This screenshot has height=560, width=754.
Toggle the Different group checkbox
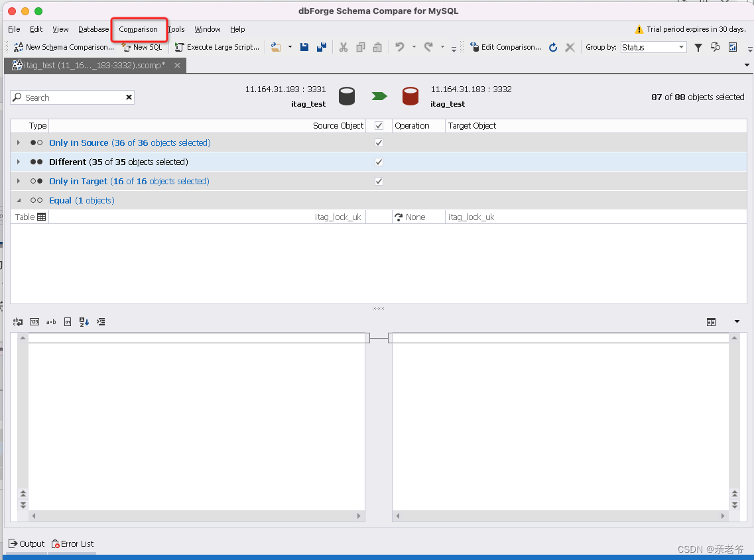click(x=379, y=162)
